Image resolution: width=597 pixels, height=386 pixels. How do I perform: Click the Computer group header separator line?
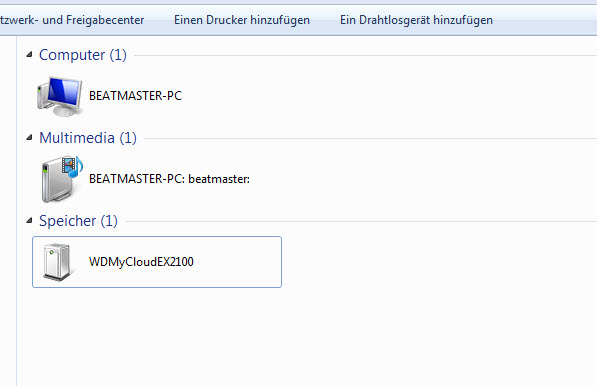[x=365, y=56]
